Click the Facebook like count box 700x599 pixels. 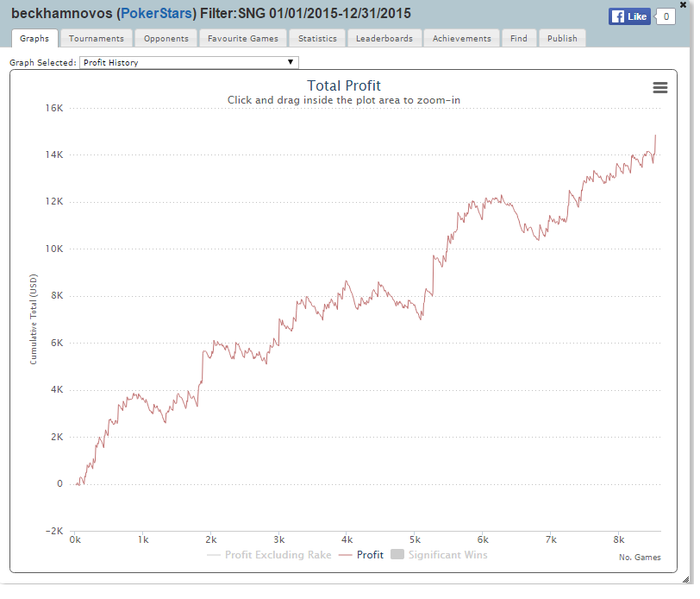click(x=666, y=17)
